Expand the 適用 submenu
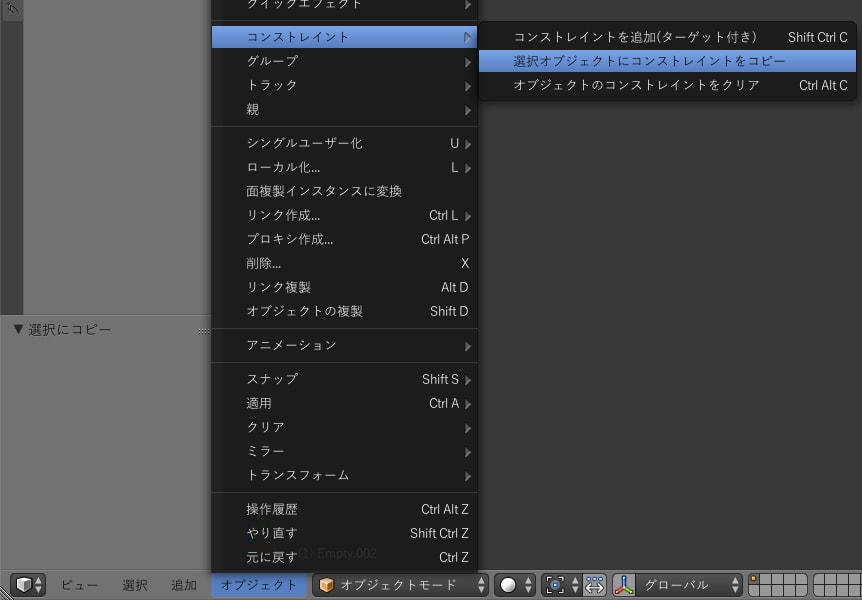 [x=345, y=404]
